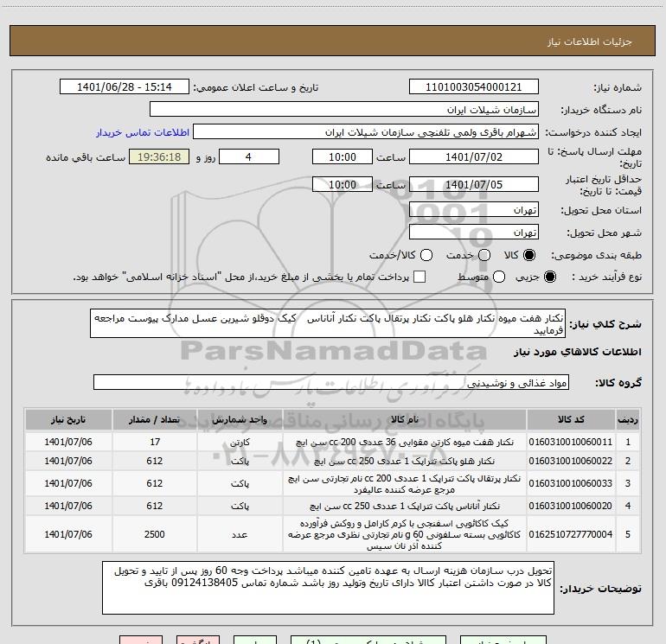Click quantity cell 17
This screenshot has width=666, height=644.
155,442
